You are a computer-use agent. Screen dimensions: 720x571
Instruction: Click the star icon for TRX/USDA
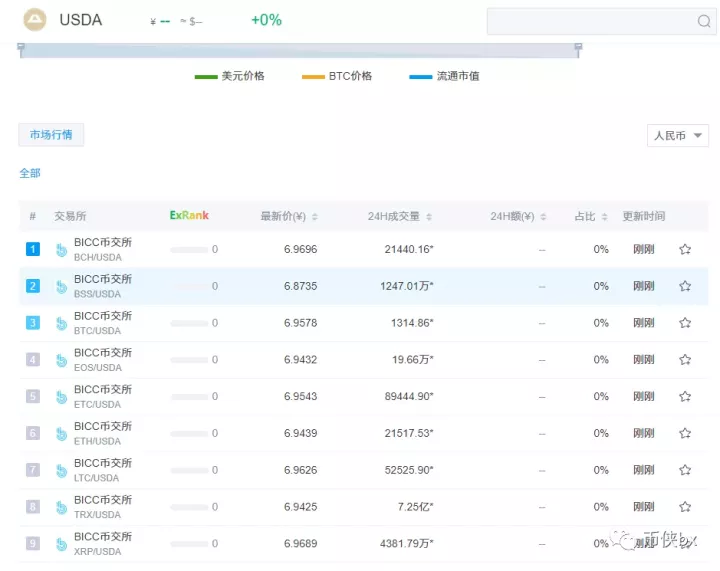point(685,507)
